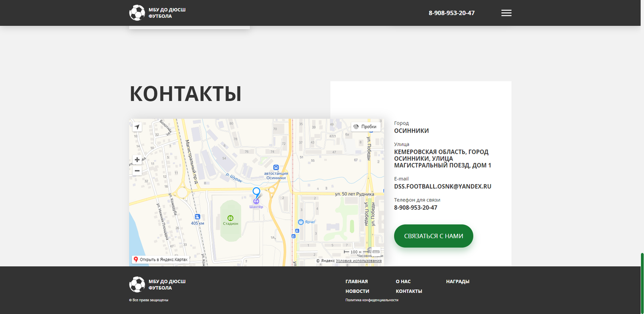644x314 pixels.
Task: Click the Стадион marker icon on the map
Action: click(x=231, y=218)
